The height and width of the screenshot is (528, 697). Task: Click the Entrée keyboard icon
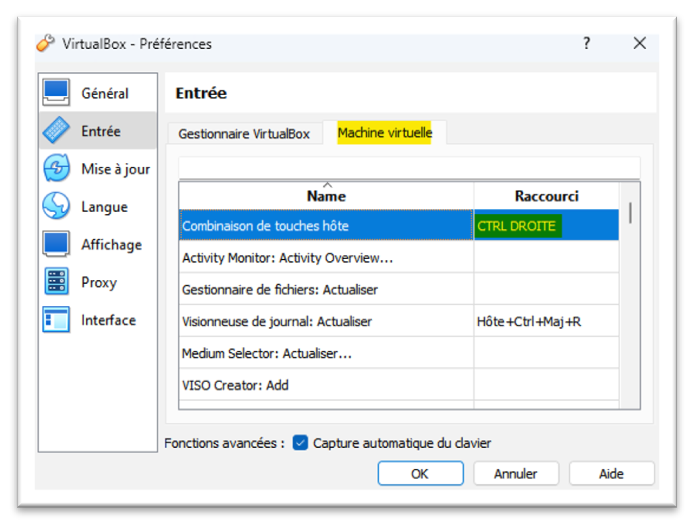(x=56, y=130)
